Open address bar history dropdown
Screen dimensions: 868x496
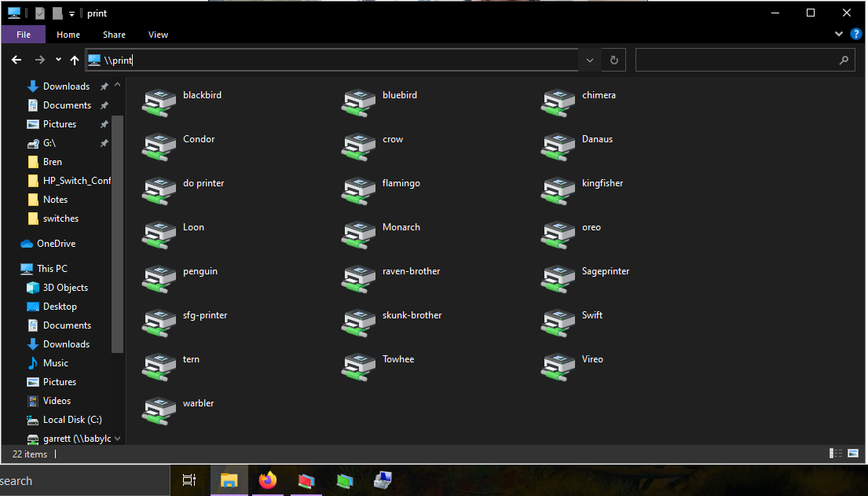point(590,60)
